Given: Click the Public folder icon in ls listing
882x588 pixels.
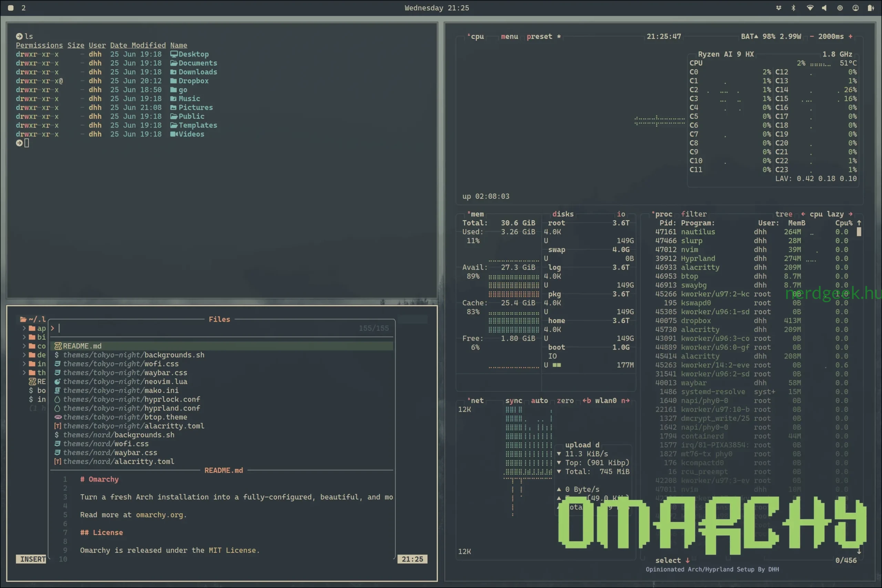Looking at the screenshot, I should pyautogui.click(x=174, y=116).
